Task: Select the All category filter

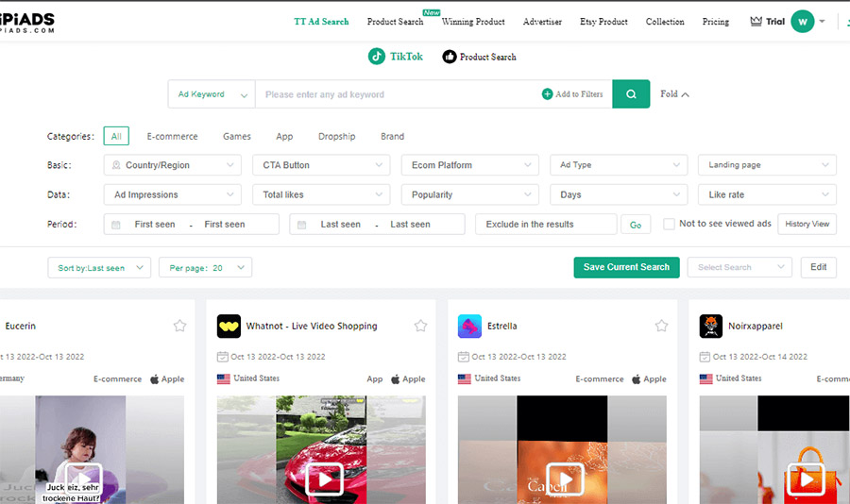Action: pyautogui.click(x=116, y=136)
